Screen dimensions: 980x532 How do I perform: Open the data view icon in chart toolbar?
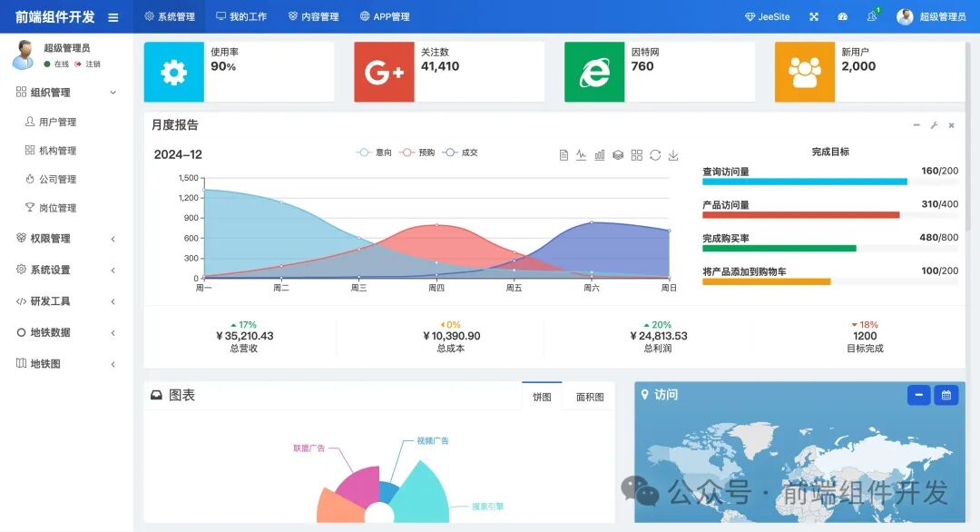[563, 154]
